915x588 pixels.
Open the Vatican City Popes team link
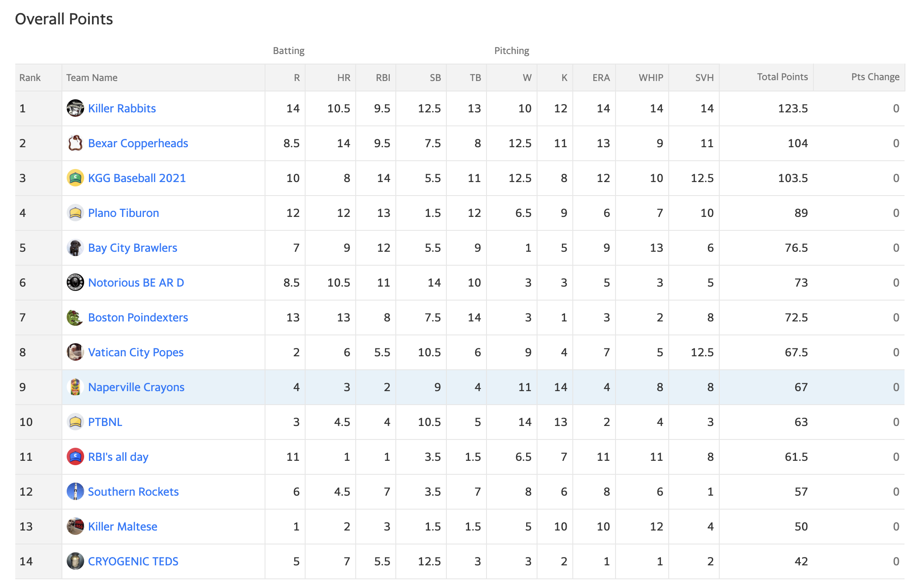(x=136, y=352)
